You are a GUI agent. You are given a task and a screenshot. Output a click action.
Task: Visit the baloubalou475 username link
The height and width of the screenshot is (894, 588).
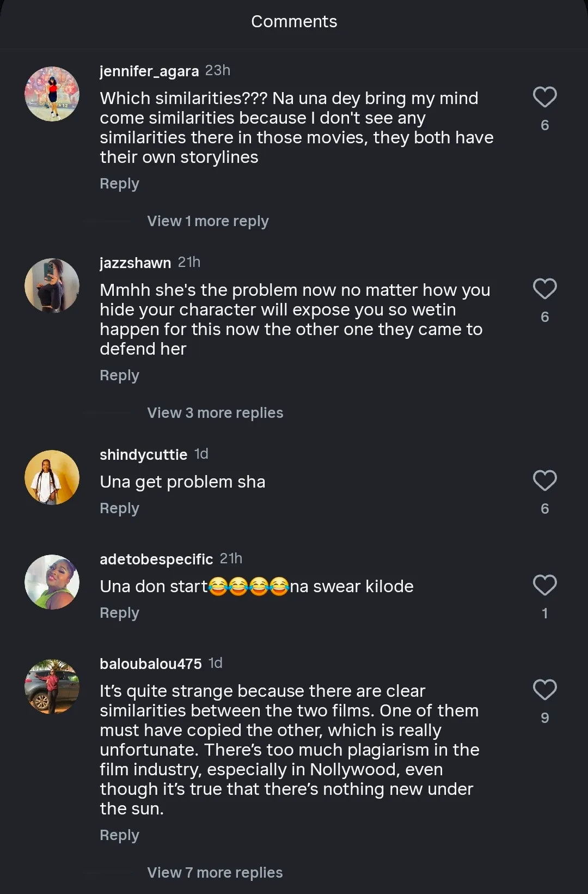[150, 664]
